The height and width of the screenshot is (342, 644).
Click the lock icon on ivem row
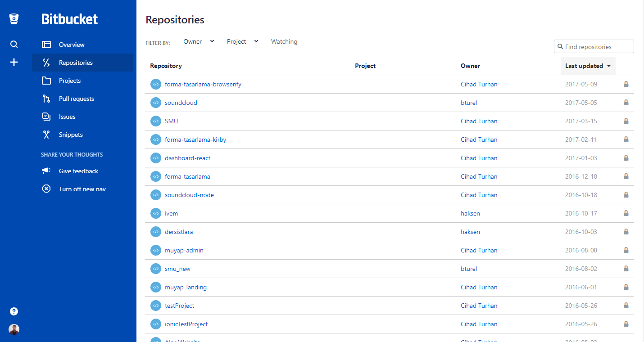tap(626, 213)
